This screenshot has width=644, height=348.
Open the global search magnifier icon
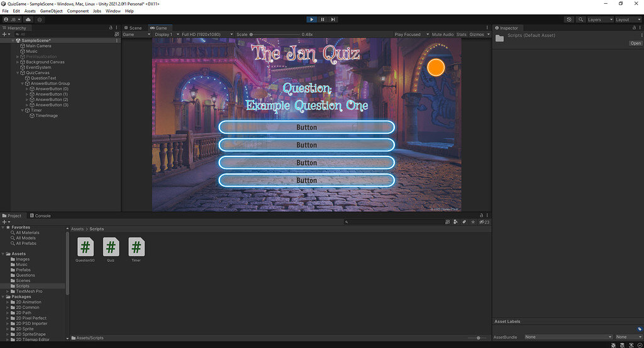(580, 19)
